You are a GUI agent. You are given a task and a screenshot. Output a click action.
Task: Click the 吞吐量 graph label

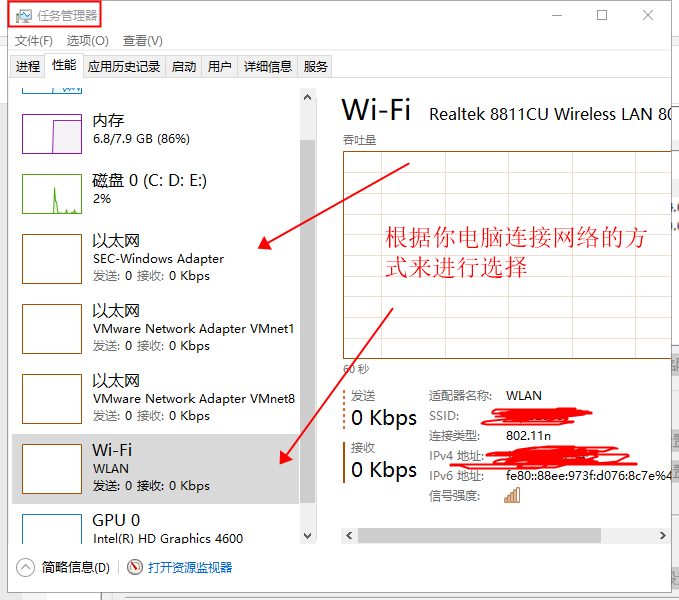[359, 140]
